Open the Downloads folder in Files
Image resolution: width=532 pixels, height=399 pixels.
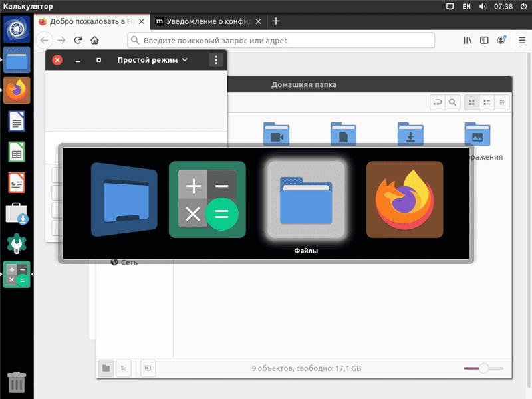410,134
